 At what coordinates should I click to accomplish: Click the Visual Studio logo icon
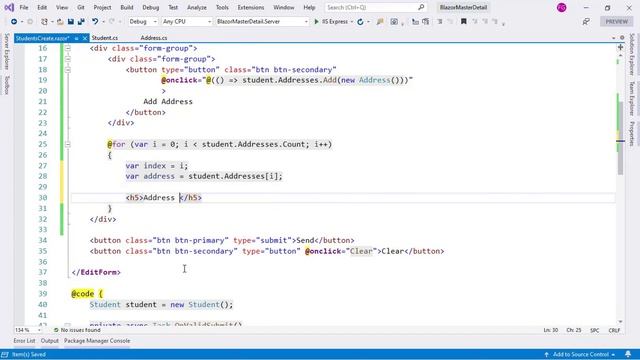[9, 7]
